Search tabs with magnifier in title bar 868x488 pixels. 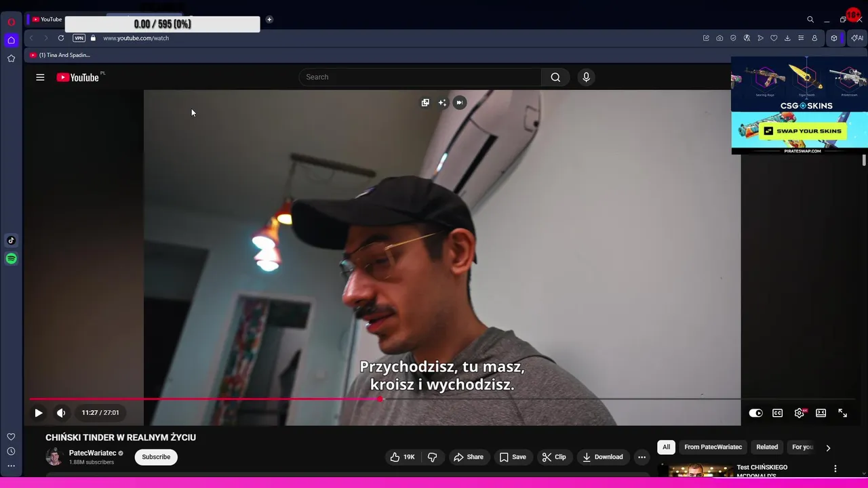click(810, 20)
